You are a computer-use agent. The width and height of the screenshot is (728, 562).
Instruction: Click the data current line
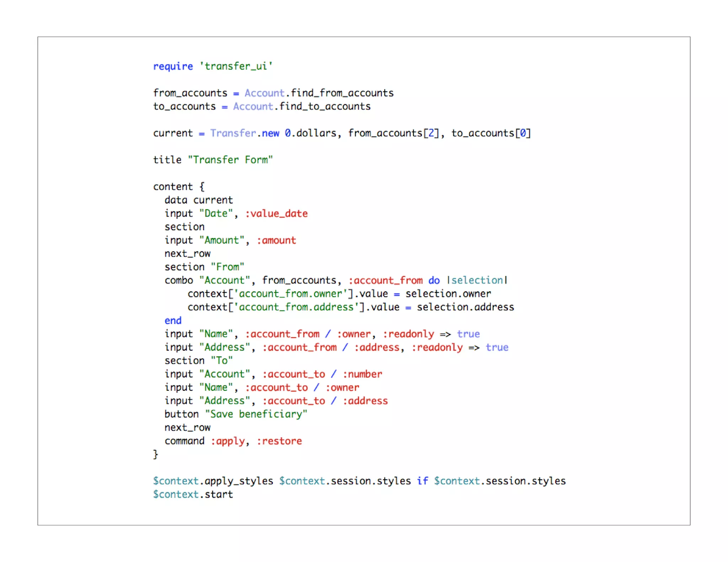click(x=199, y=200)
